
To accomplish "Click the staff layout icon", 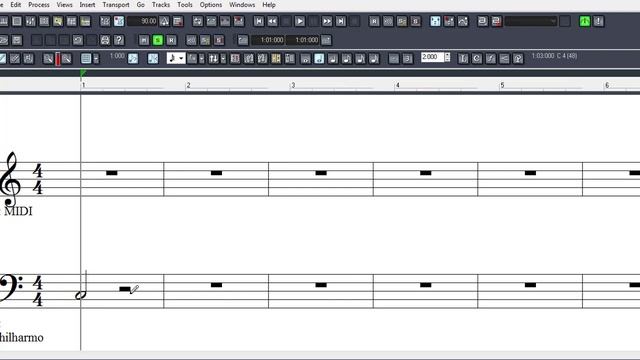I will coord(86,58).
